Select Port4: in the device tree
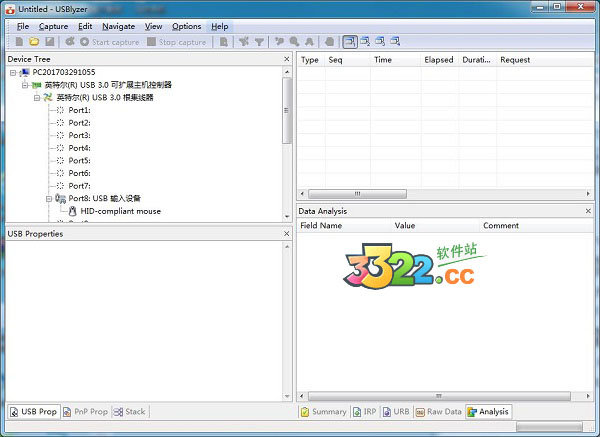 click(x=79, y=148)
